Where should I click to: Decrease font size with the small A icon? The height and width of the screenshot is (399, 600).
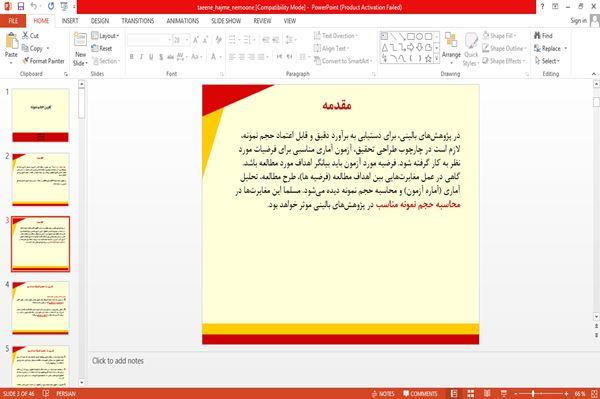point(205,40)
